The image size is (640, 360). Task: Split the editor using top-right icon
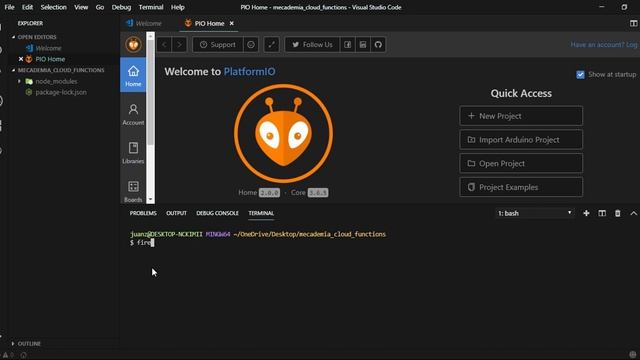click(633, 23)
